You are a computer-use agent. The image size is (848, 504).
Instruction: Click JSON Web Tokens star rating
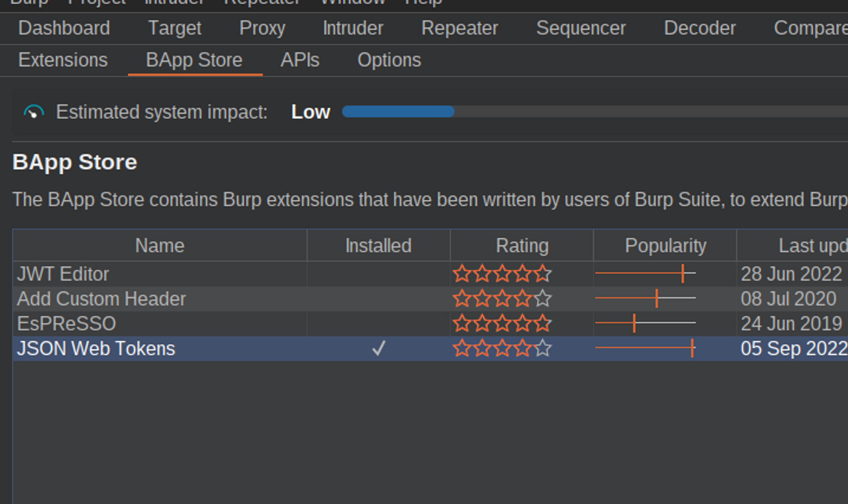coord(502,349)
